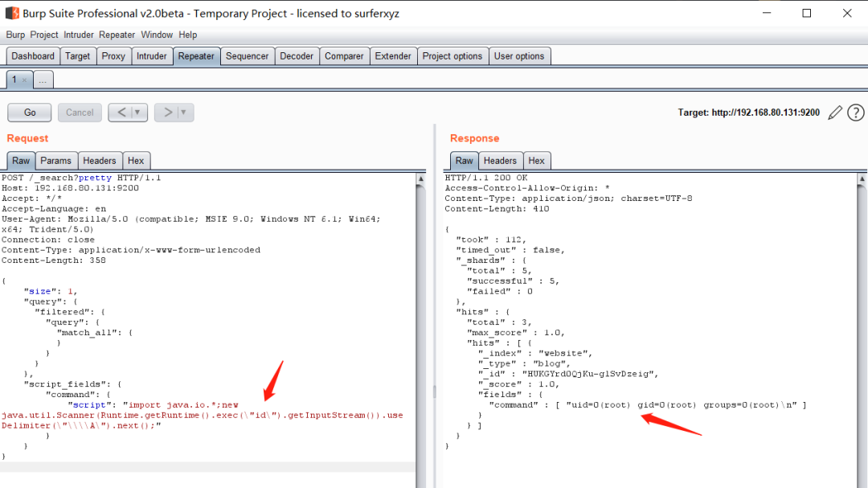Add a new Repeater tab with ...
868x488 pixels.
tap(43, 80)
